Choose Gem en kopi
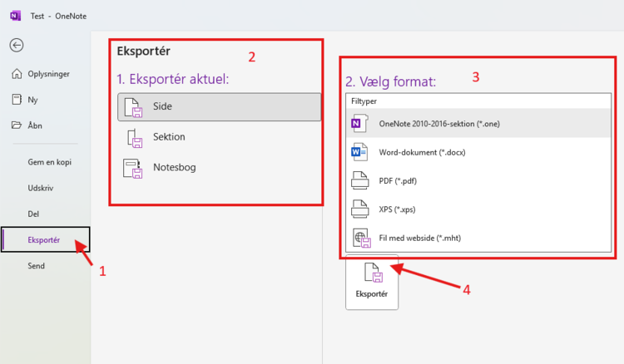Viewport: 624px width, 364px height. [49, 162]
